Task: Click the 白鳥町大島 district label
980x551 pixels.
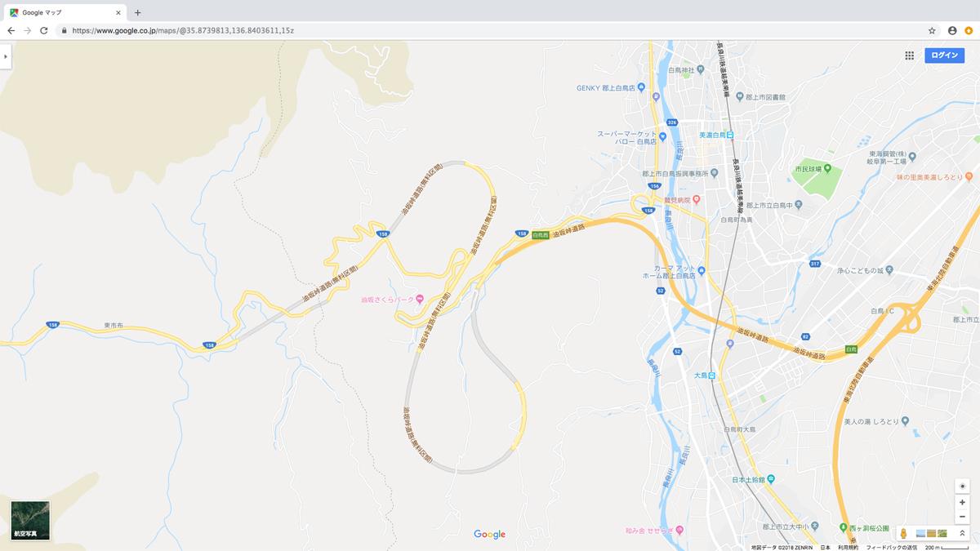Action: pos(740,428)
